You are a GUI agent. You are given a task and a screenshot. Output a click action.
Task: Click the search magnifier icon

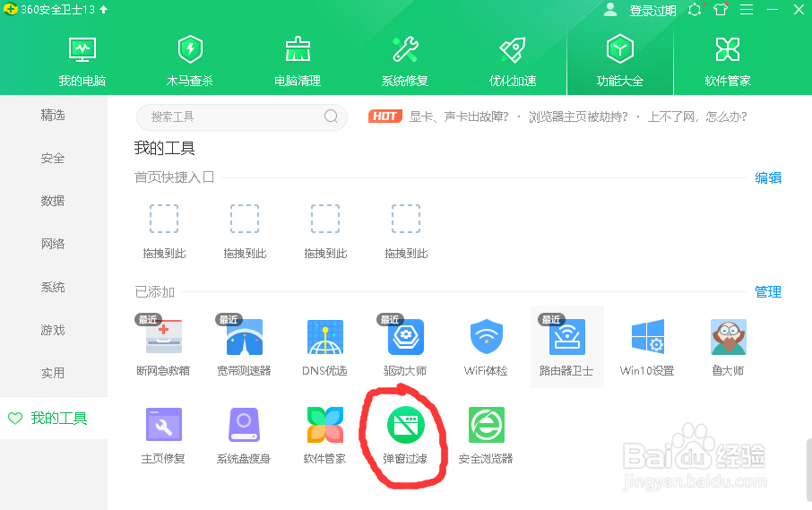click(x=331, y=117)
